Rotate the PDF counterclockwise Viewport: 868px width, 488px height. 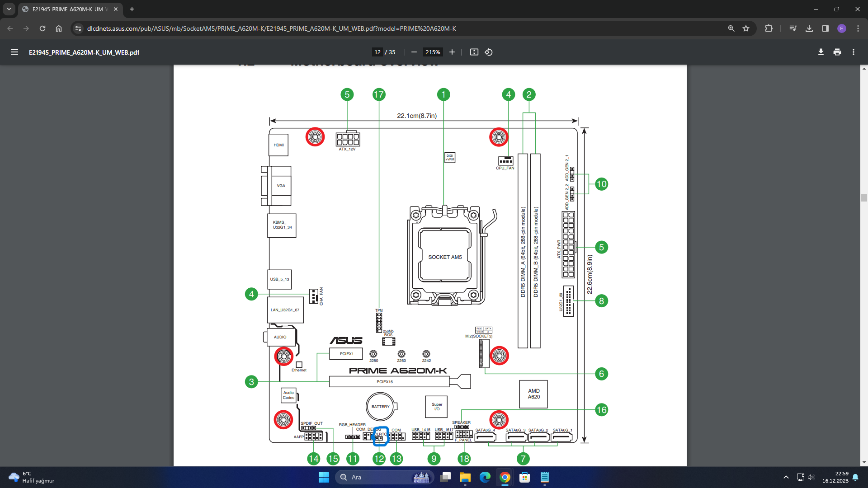[489, 52]
